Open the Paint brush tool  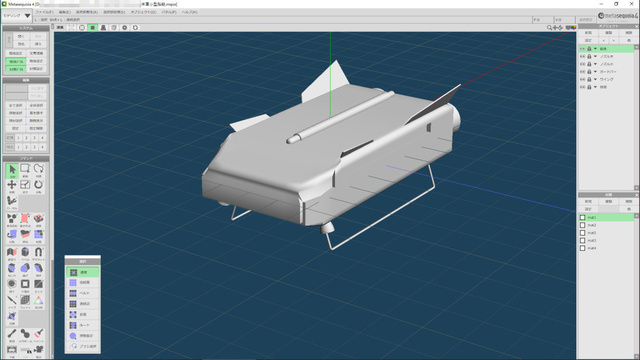click(38, 335)
